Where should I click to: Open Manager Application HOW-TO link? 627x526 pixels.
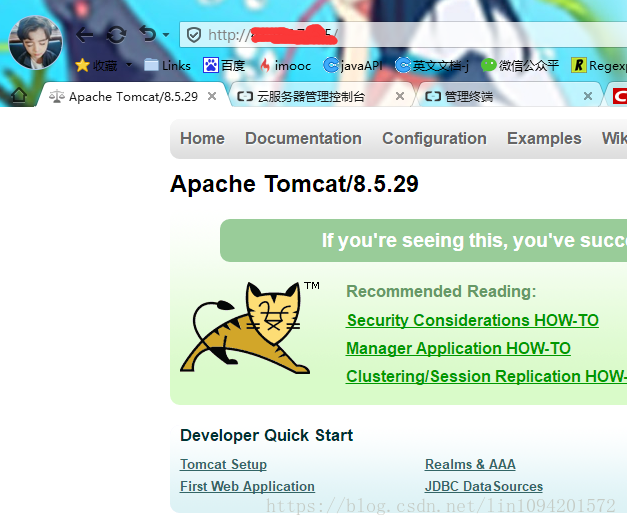tap(458, 348)
